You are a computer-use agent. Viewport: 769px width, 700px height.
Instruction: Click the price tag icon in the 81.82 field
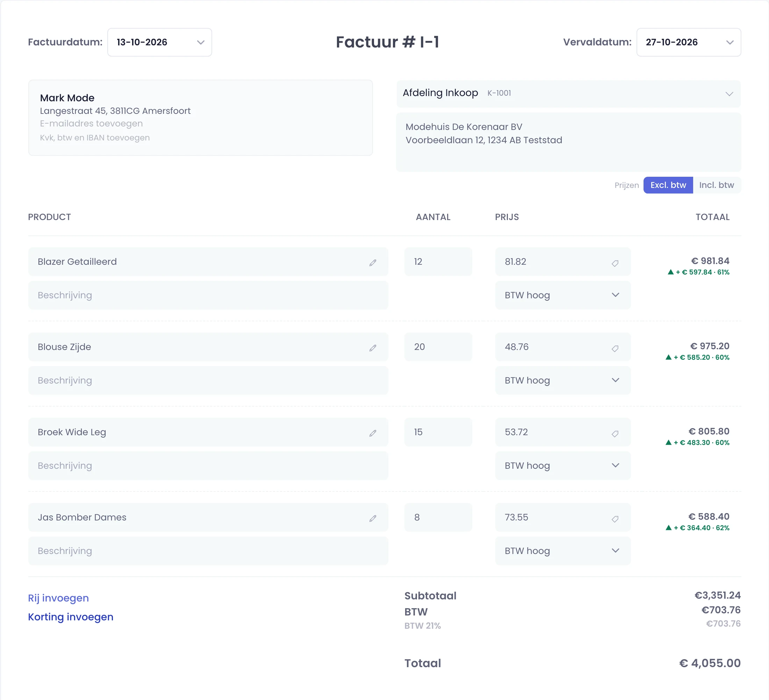pos(615,263)
